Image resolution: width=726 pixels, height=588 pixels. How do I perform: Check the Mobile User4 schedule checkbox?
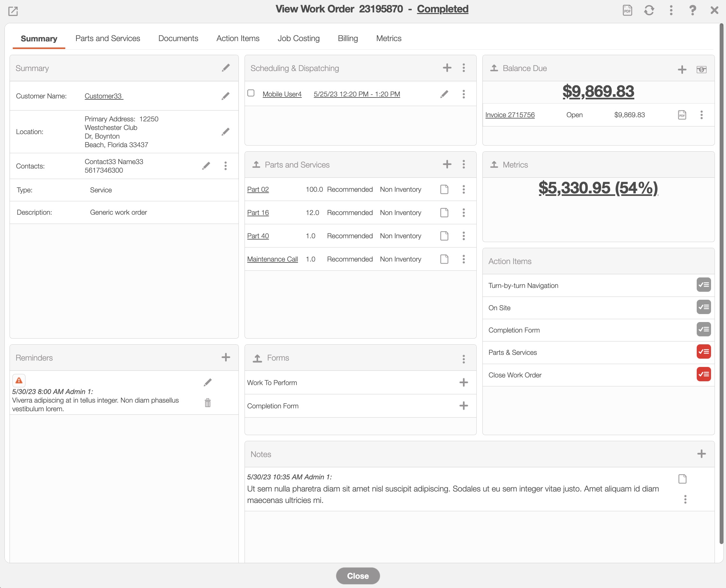[251, 93]
